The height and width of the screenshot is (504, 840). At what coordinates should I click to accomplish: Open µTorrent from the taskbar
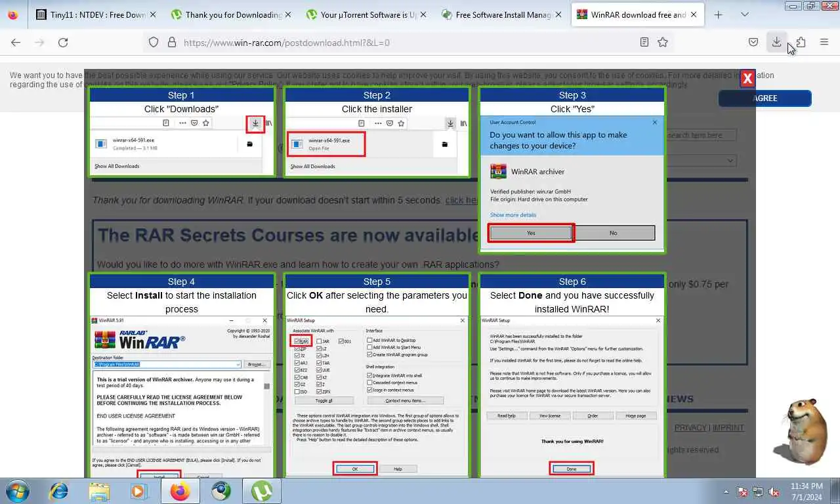(x=262, y=491)
